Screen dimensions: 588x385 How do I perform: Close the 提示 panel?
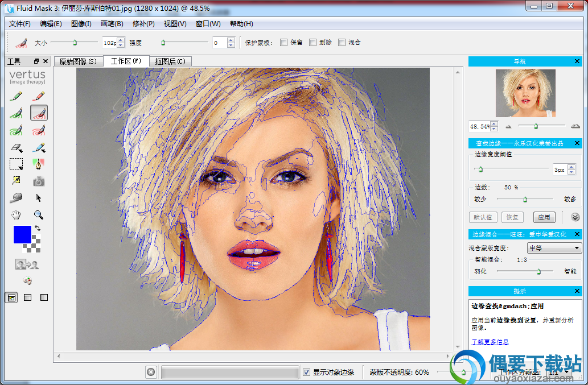tap(577, 291)
